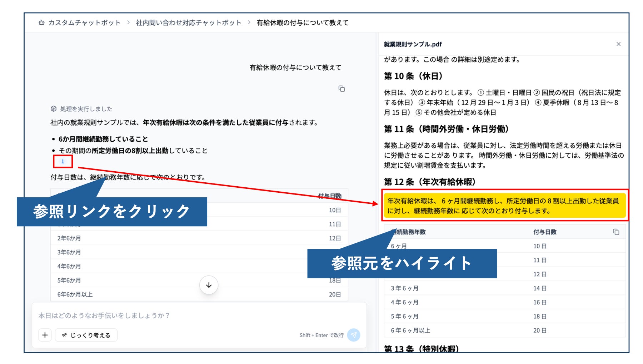Click the cube icon next to 処理を実行しました
The height and width of the screenshot is (364, 643).
[54, 108]
